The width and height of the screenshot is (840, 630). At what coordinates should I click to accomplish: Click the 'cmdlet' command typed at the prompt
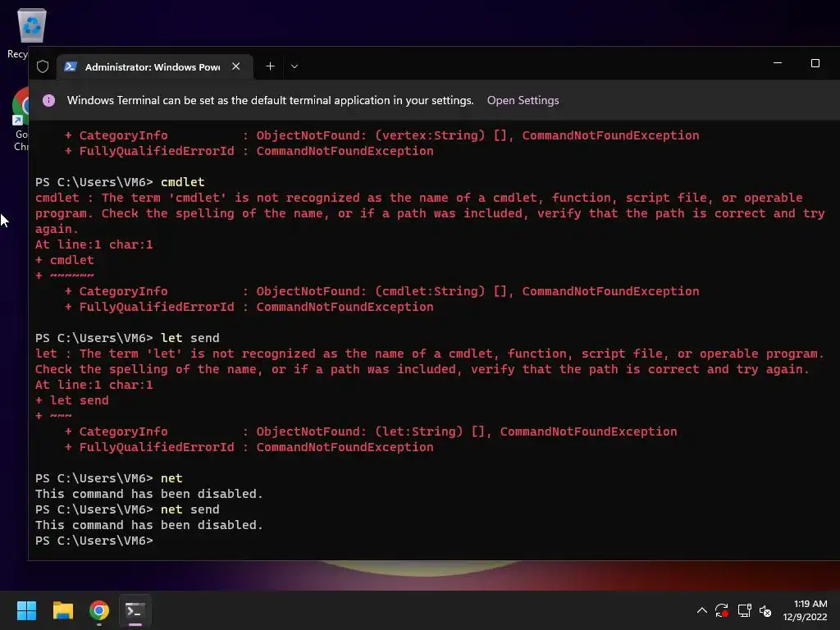point(183,182)
